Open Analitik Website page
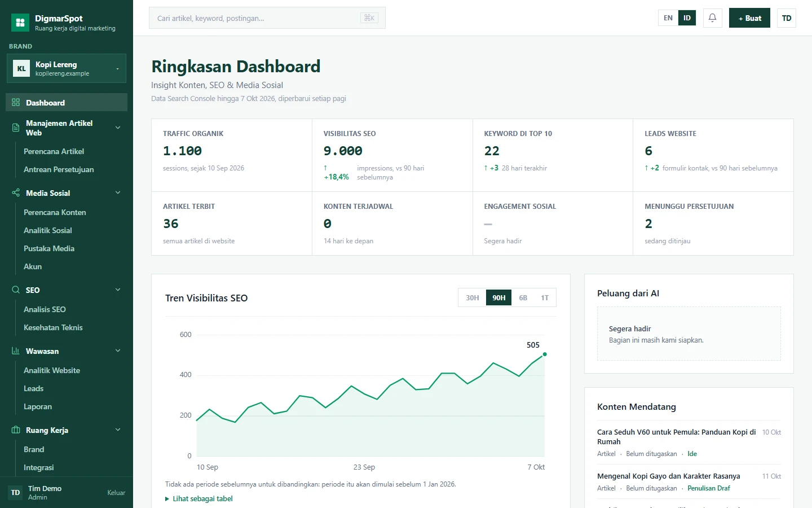Screen dimensions: 812x508 pyautogui.click(x=52, y=370)
